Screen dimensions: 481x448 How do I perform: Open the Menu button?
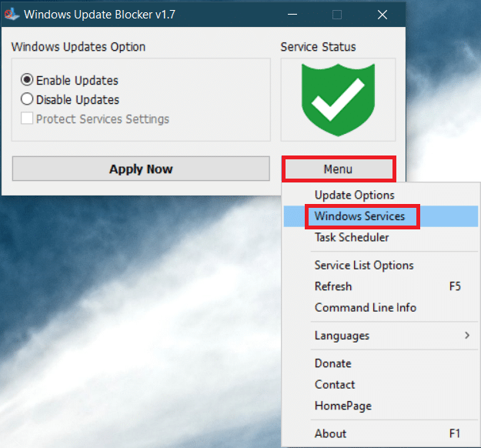(x=339, y=169)
